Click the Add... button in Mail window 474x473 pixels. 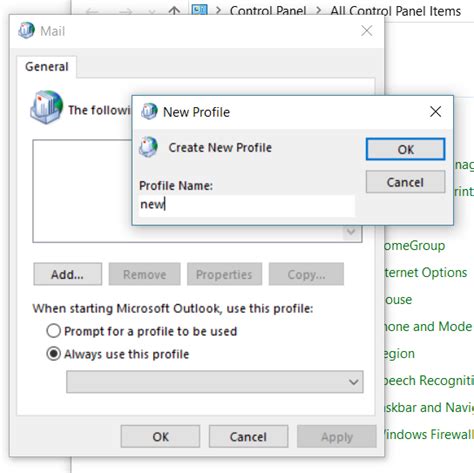tap(67, 274)
